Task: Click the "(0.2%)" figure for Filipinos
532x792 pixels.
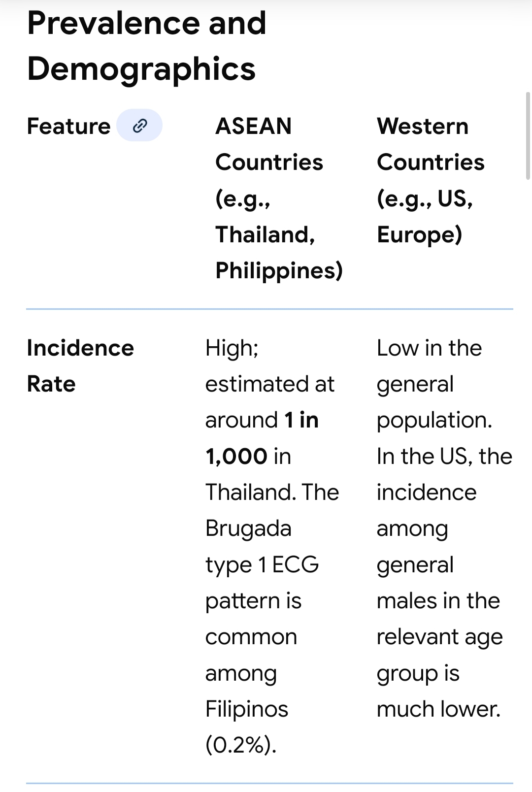Action: click(x=241, y=745)
